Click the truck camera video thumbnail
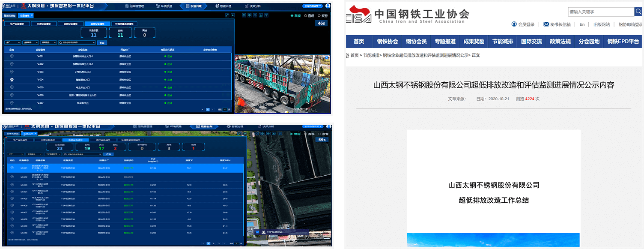Image resolution: width=644 pixels, height=249 pixels. [282, 84]
